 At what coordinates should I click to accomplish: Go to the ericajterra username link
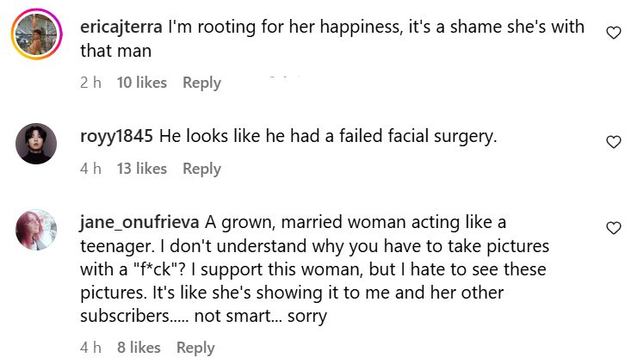[x=121, y=28]
